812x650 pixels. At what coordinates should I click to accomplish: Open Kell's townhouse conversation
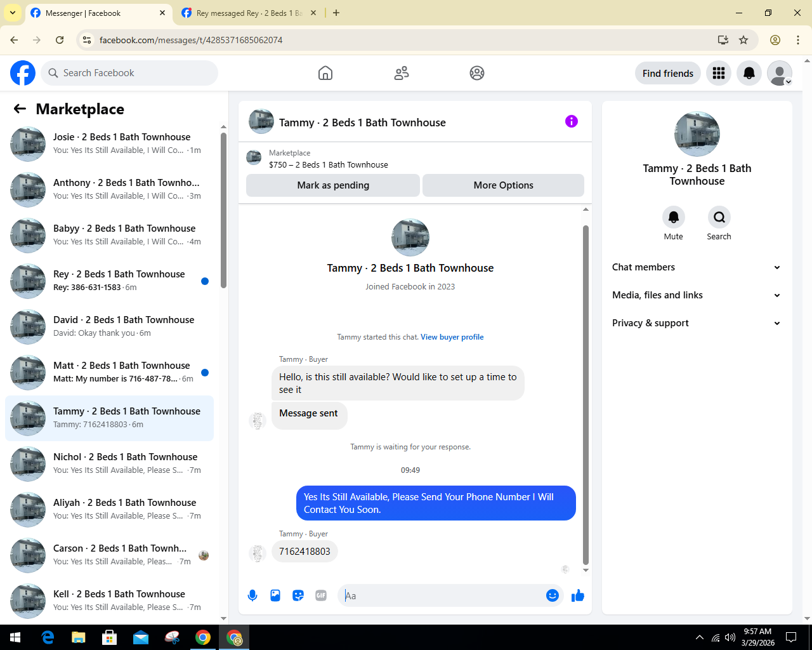[109, 601]
